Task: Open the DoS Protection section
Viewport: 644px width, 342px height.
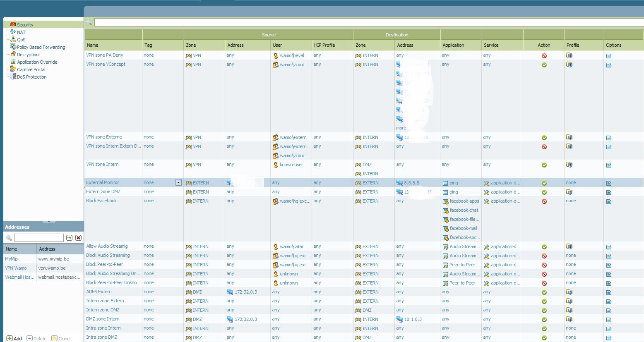Action: [x=31, y=77]
